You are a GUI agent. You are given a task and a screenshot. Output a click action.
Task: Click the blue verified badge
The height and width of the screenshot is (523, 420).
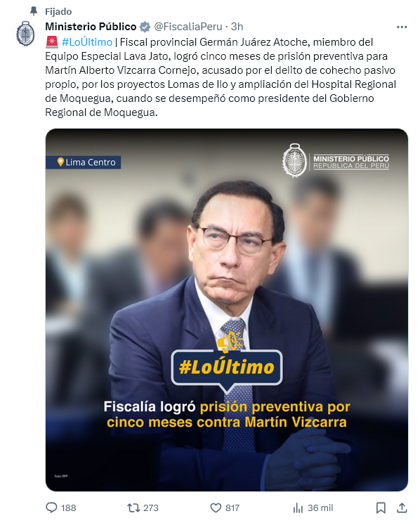coord(145,27)
